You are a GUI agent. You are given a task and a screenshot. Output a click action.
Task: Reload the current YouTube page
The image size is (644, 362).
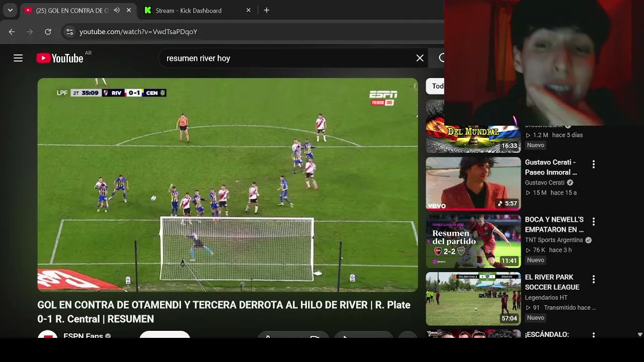click(48, 32)
